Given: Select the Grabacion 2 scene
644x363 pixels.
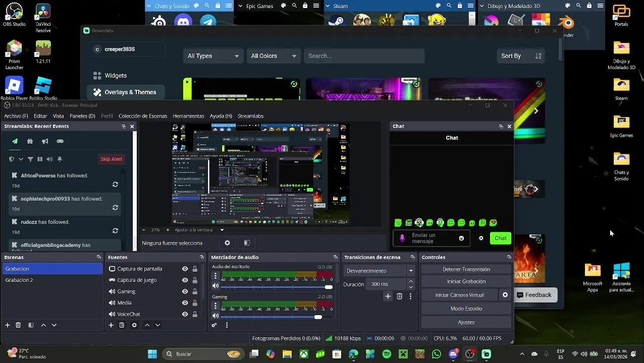Looking at the screenshot, I should pos(52,280).
